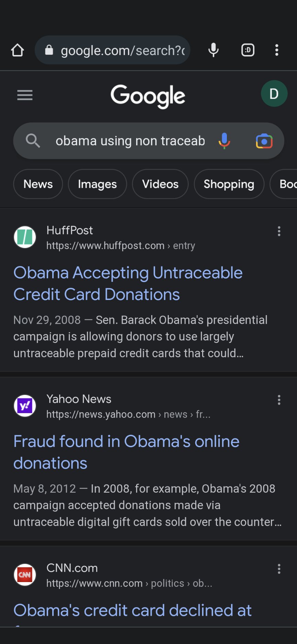The height and width of the screenshot is (644, 297).
Task: Select the Videos filter tab
Action: [x=160, y=184]
